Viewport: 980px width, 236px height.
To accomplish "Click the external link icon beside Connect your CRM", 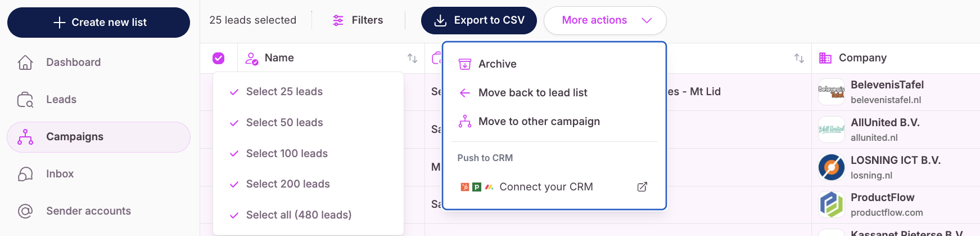I will 642,187.
